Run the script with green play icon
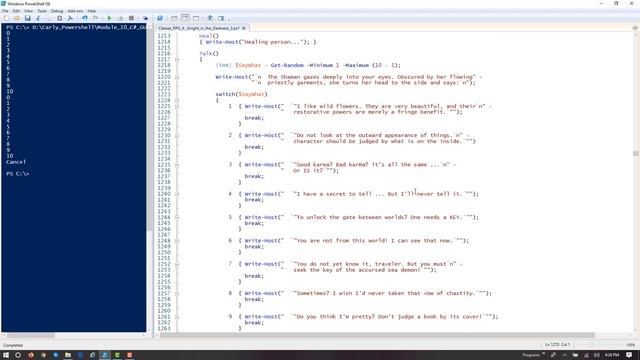Viewport: 640px width, 360px height. pos(109,18)
